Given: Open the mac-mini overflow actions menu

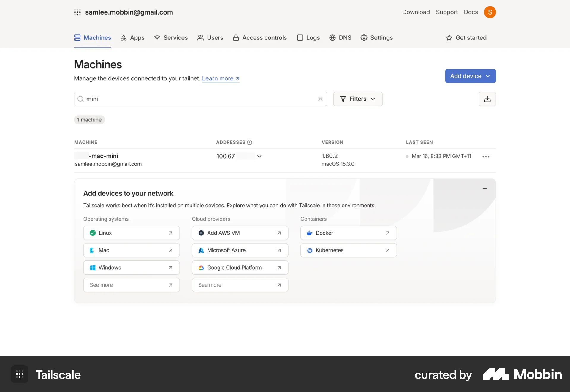Looking at the screenshot, I should tap(486, 157).
